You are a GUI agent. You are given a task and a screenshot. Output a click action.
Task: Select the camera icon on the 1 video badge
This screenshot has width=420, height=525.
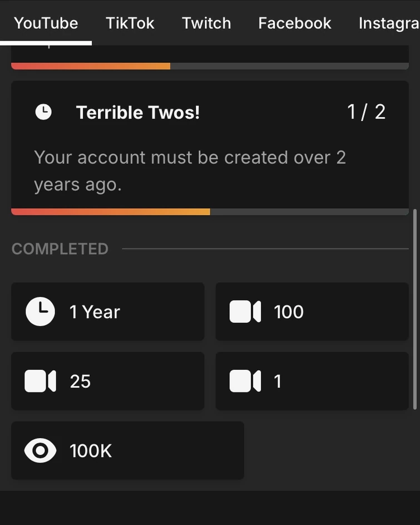(x=244, y=380)
